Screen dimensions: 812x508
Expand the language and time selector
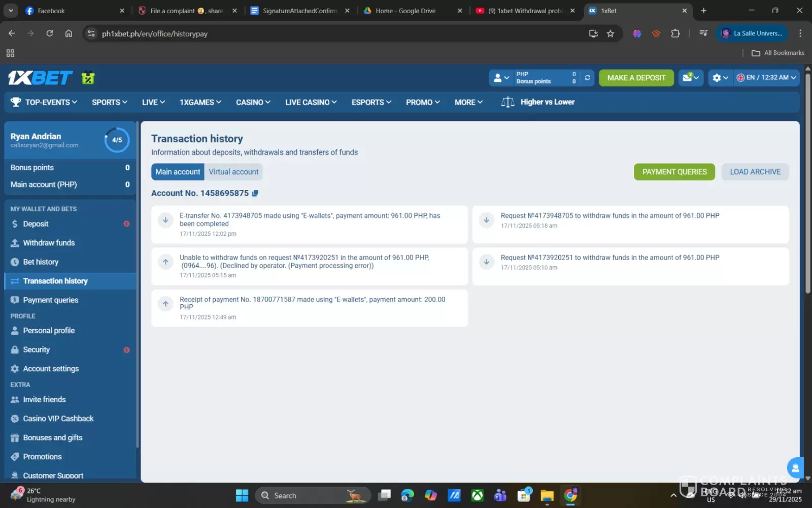[x=766, y=78]
